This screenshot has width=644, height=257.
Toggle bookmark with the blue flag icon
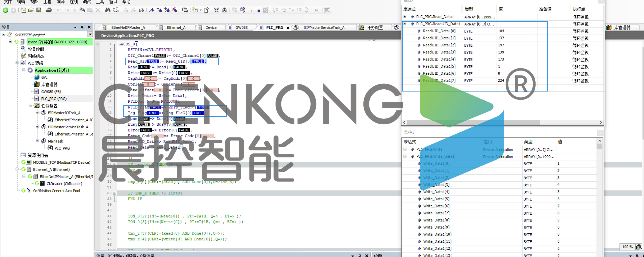click(152, 10)
